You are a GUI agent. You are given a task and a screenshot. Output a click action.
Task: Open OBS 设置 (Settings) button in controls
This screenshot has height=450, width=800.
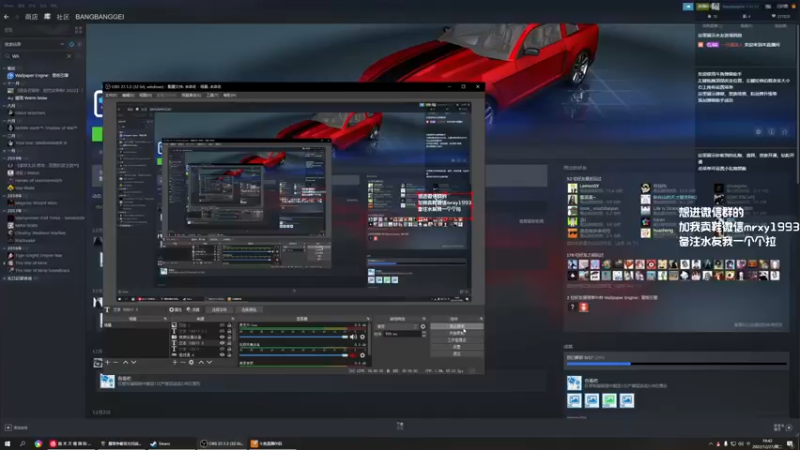tap(457, 347)
